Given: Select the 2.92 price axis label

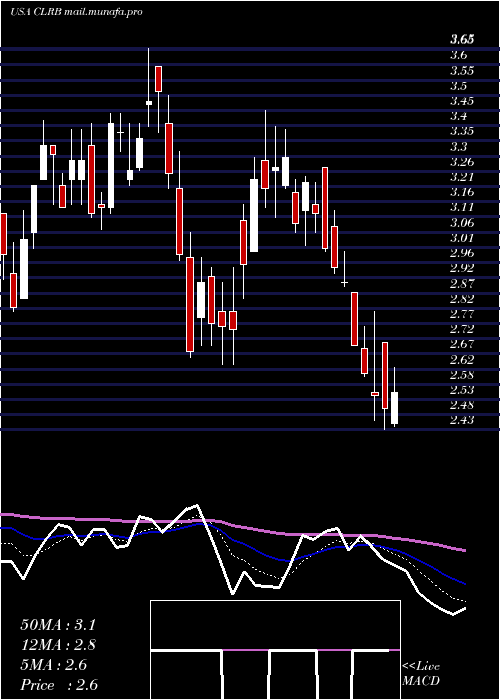Looking at the screenshot, I should pyautogui.click(x=462, y=268).
